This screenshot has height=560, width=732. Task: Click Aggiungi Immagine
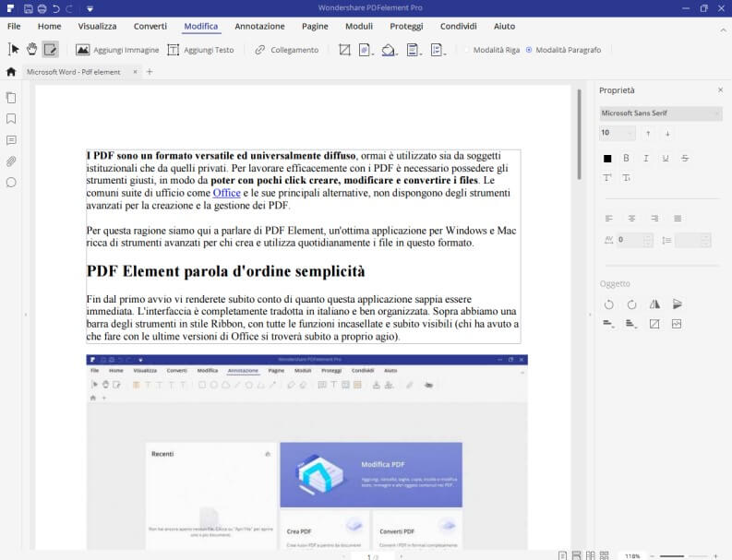(x=117, y=50)
